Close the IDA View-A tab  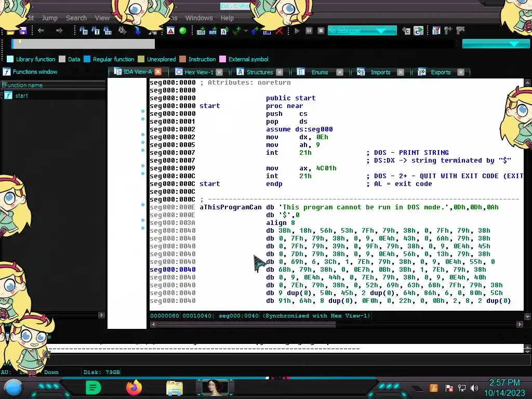(x=158, y=72)
